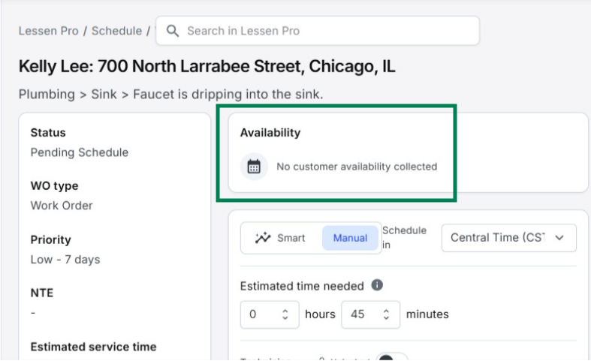
Task: Switch to Smart scheduling mode
Action: [x=281, y=238]
